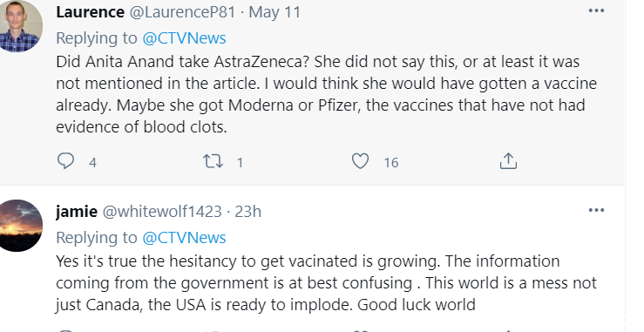Open the Laurence display name link
644x332 pixels.
pos(90,12)
